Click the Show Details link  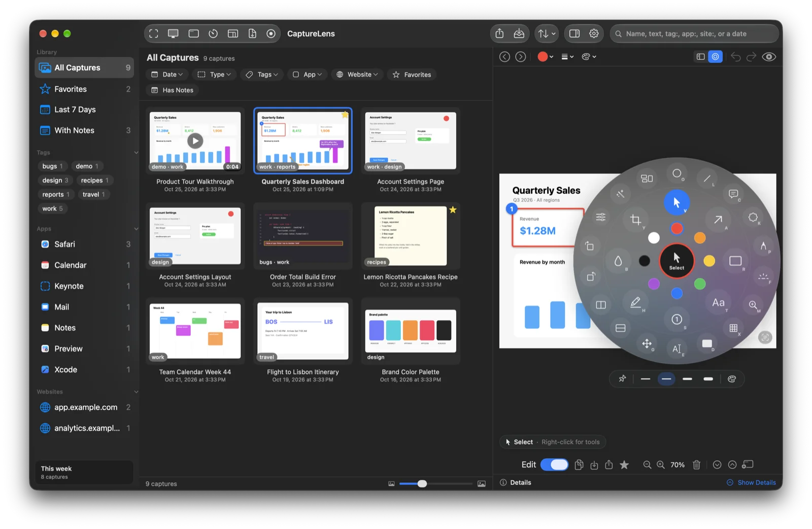tap(751, 482)
